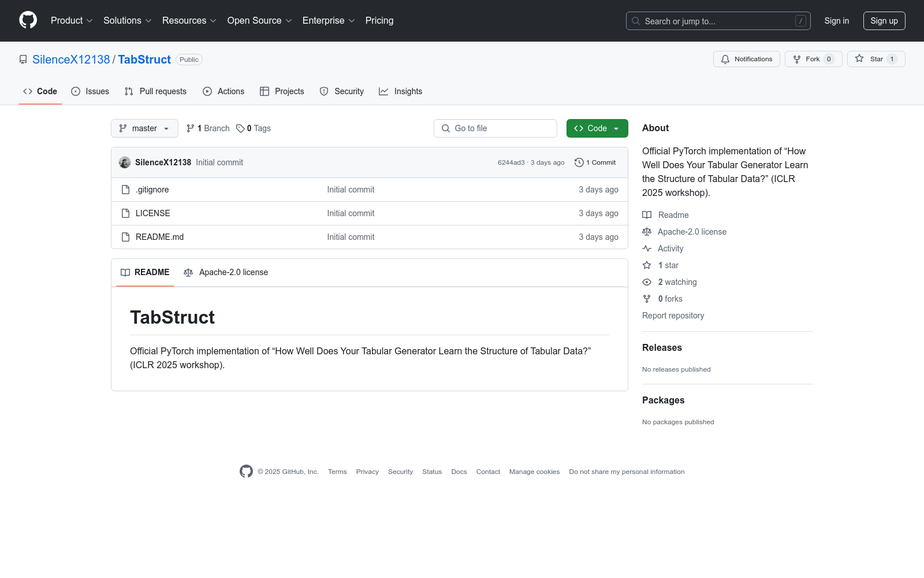Screen dimensions: 924x578
Task: Open the LICENSE file
Action: coord(153,213)
